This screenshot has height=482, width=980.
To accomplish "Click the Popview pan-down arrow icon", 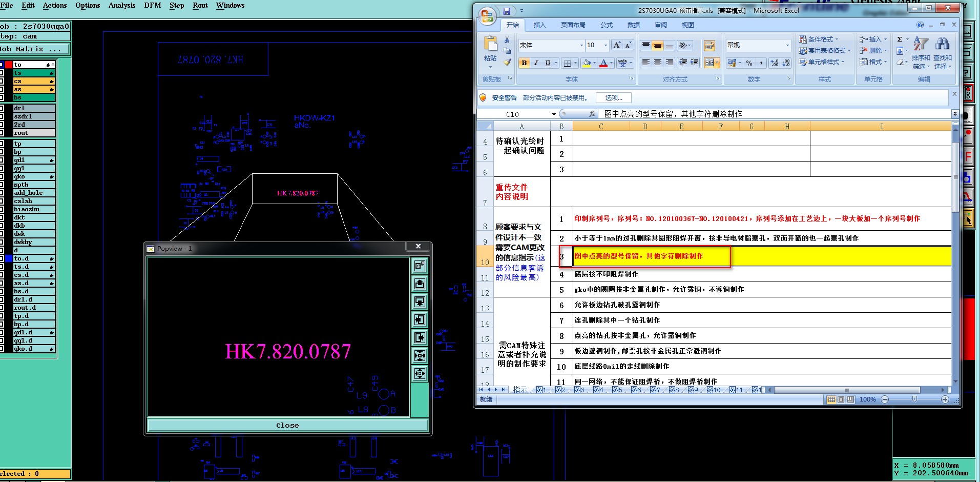I will [420, 302].
